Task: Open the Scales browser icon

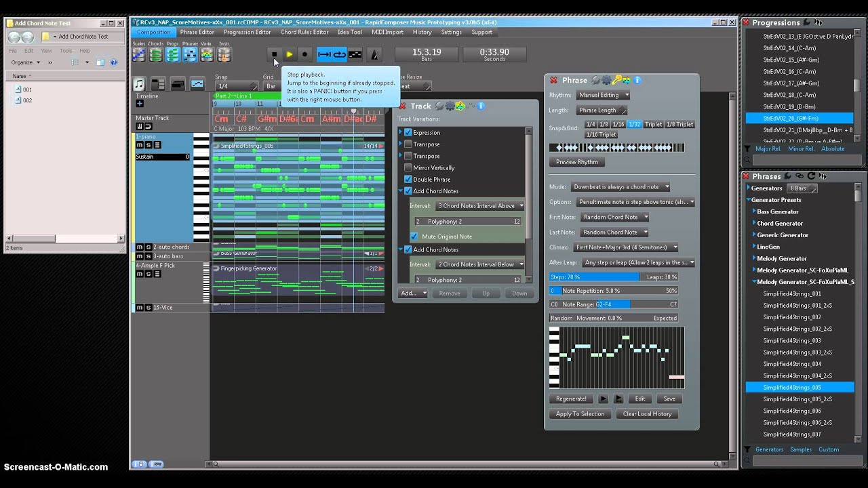Action: [139, 54]
